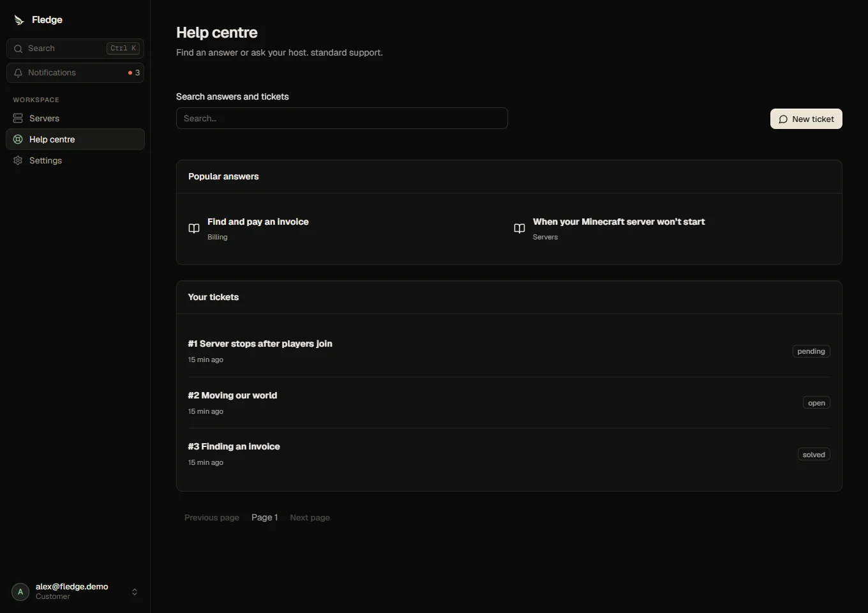Viewport: 868px width, 613px height.
Task: Click the open status badge on ticket #2
Action: (816, 403)
